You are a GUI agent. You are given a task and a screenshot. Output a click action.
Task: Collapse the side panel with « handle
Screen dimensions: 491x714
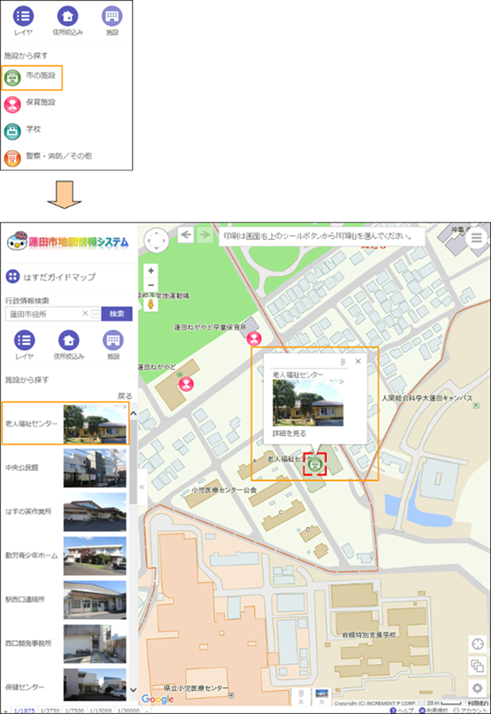coord(142,487)
